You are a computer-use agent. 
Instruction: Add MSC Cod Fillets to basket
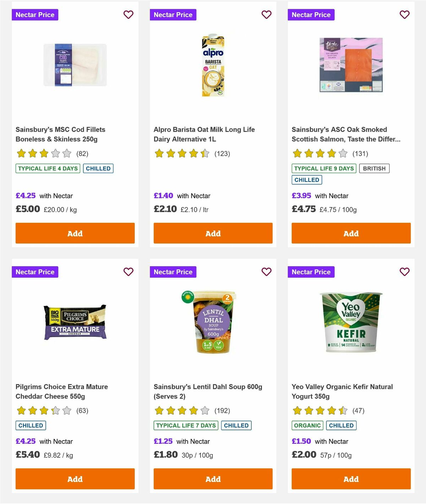tap(75, 233)
